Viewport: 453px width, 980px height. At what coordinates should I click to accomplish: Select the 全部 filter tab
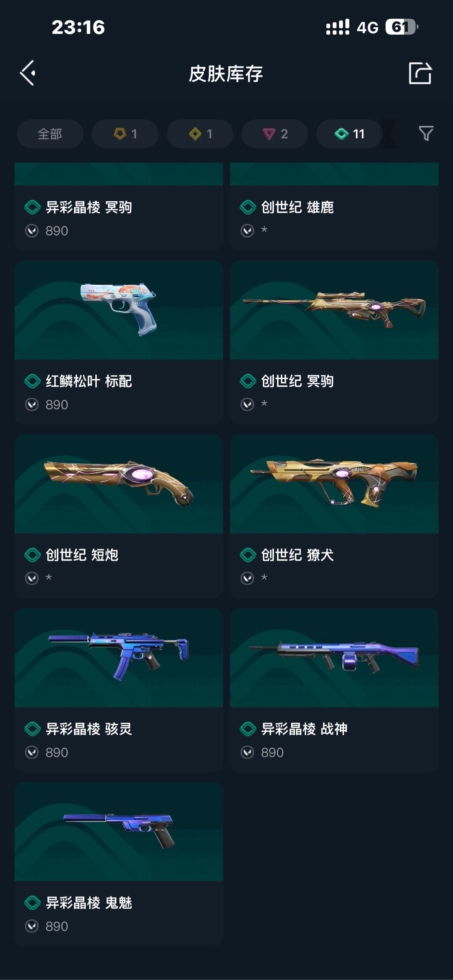coord(50,134)
